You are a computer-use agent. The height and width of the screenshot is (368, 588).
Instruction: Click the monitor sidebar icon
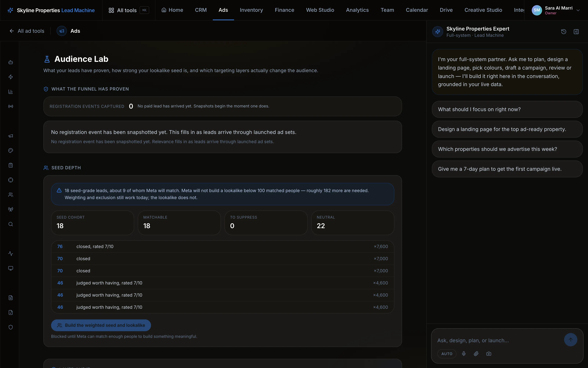10,268
